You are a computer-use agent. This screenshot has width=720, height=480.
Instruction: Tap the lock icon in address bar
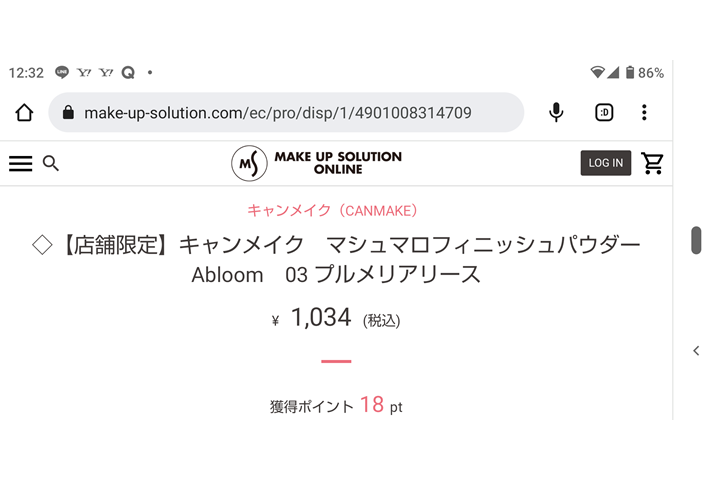[x=68, y=113]
